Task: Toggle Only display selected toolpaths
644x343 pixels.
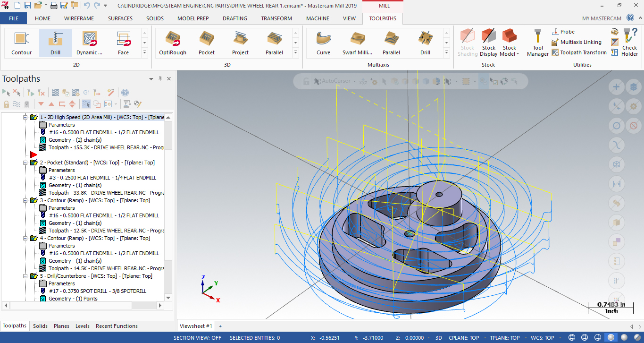Action: (x=86, y=104)
